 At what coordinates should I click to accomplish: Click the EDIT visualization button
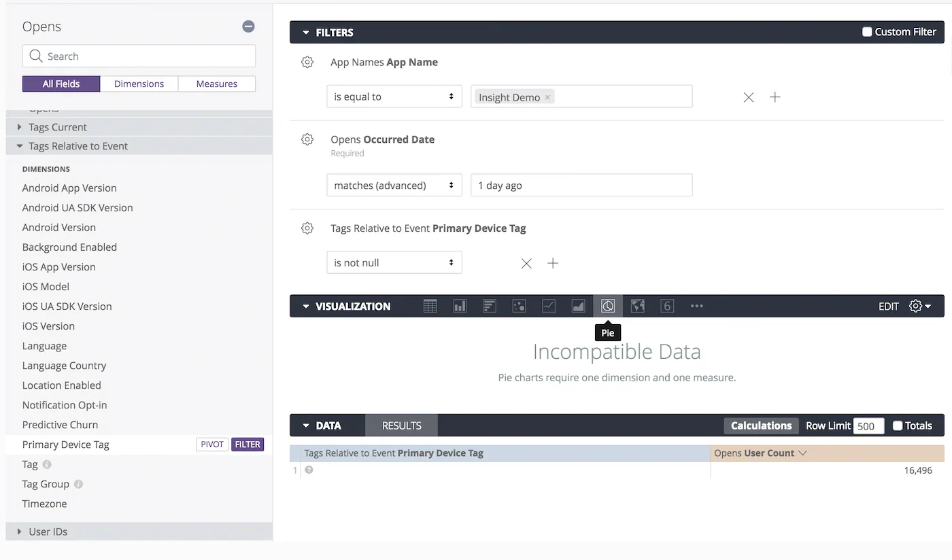pyautogui.click(x=888, y=306)
